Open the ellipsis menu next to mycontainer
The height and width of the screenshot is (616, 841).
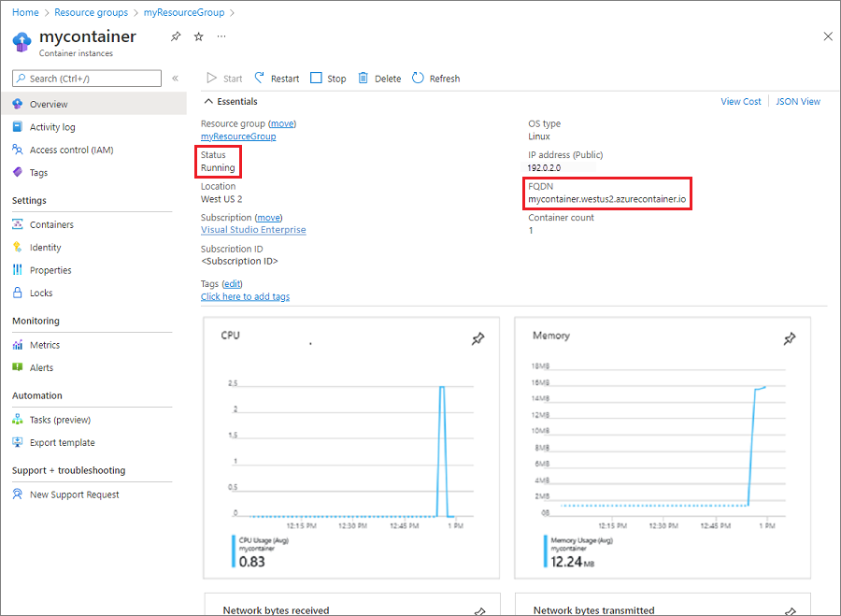(221, 37)
